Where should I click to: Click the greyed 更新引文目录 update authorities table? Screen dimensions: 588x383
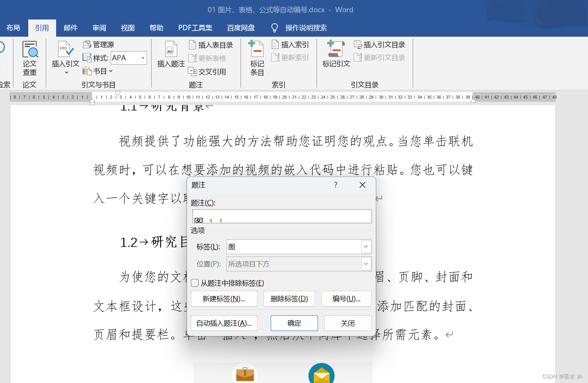coord(380,58)
